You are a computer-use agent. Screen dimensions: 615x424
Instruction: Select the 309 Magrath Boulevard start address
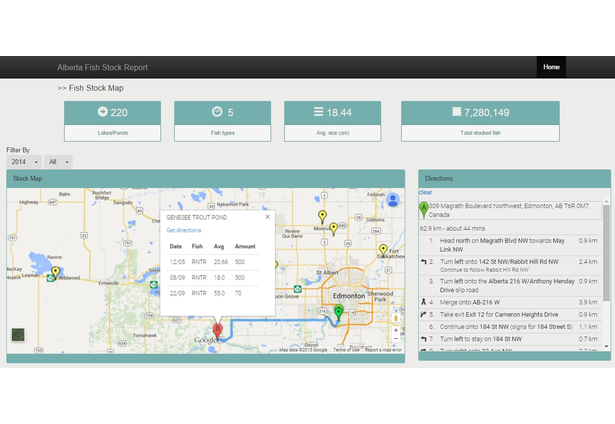(511, 210)
